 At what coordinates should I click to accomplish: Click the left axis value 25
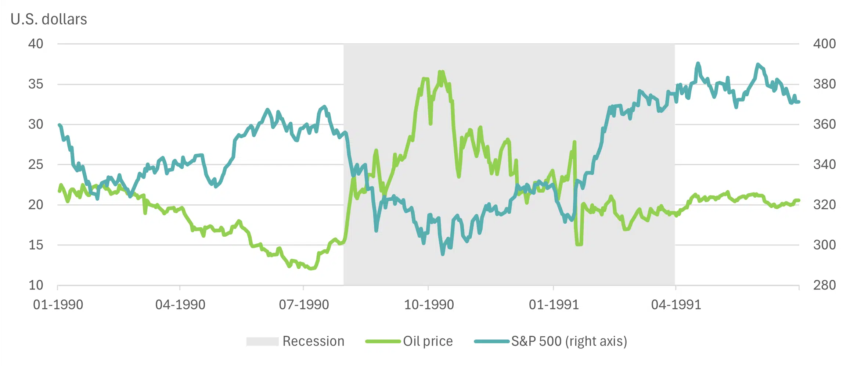[36, 165]
